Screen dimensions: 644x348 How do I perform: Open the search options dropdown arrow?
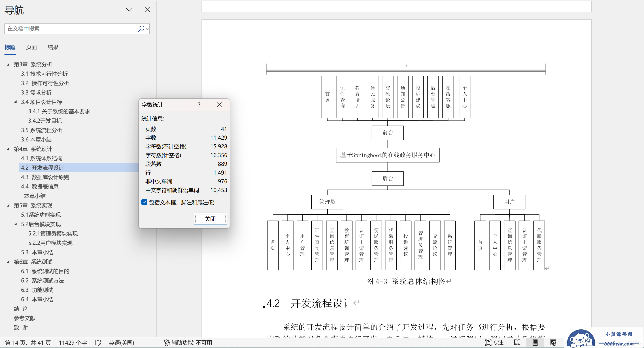[x=147, y=29]
